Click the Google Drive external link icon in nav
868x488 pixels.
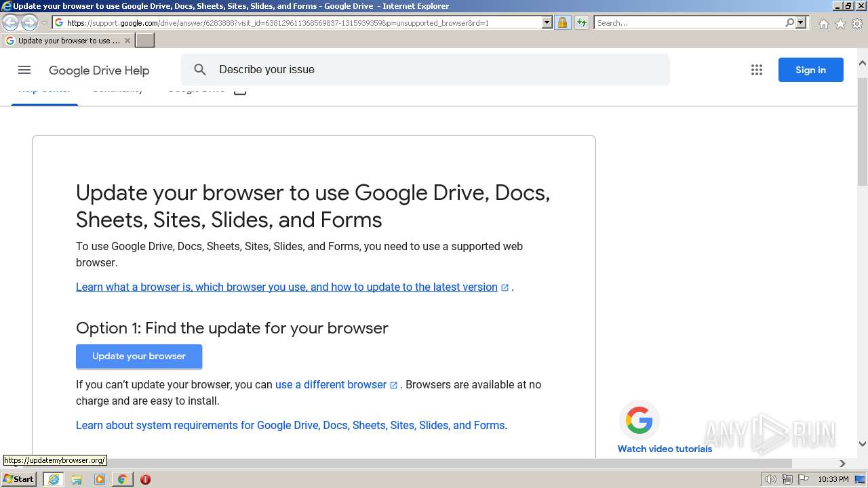click(240, 91)
